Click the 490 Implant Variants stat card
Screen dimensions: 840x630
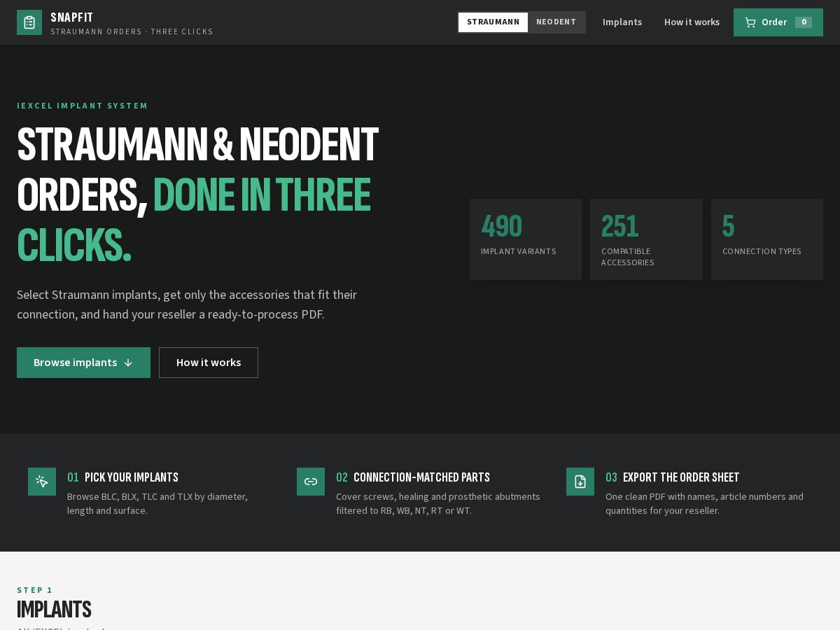pyautogui.click(x=526, y=239)
